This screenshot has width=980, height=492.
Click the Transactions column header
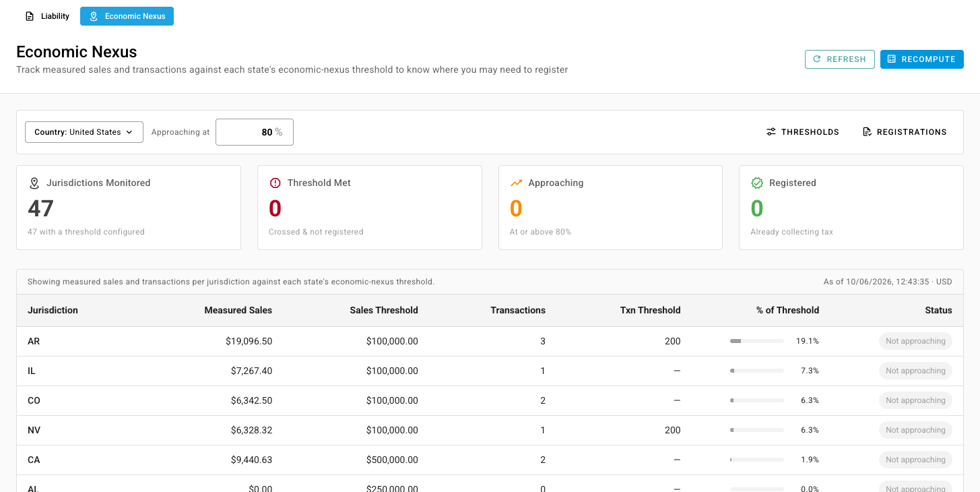click(x=518, y=311)
